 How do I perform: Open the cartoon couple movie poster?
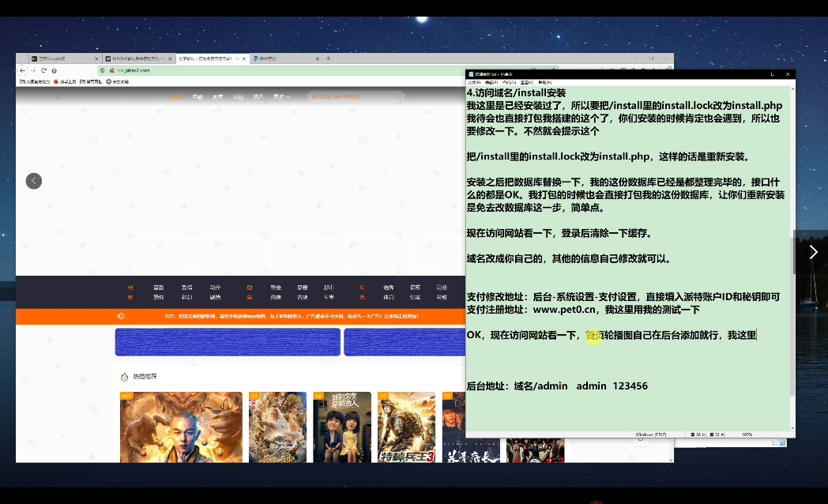pyautogui.click(x=342, y=427)
